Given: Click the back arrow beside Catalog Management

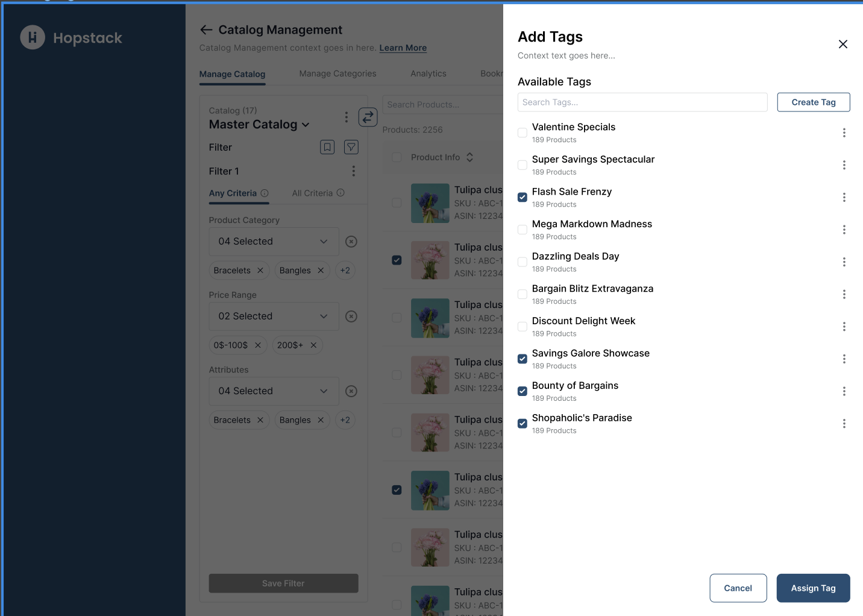Looking at the screenshot, I should click(206, 30).
